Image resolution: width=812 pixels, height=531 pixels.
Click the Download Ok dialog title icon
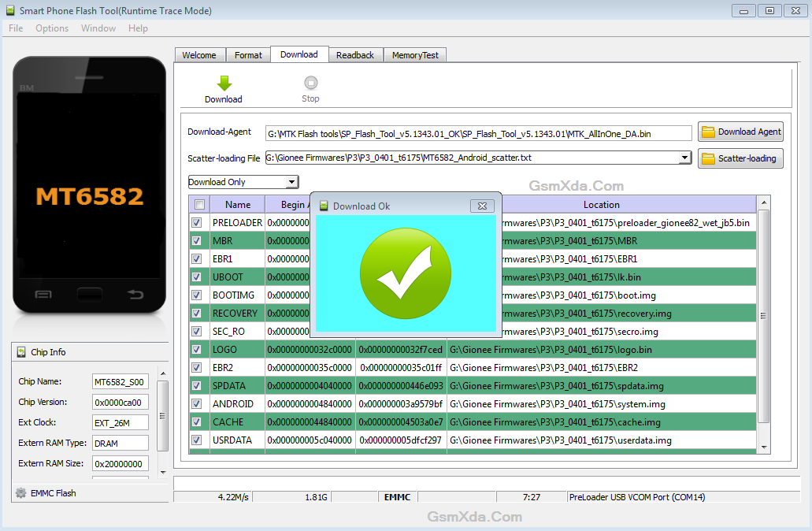click(x=324, y=206)
